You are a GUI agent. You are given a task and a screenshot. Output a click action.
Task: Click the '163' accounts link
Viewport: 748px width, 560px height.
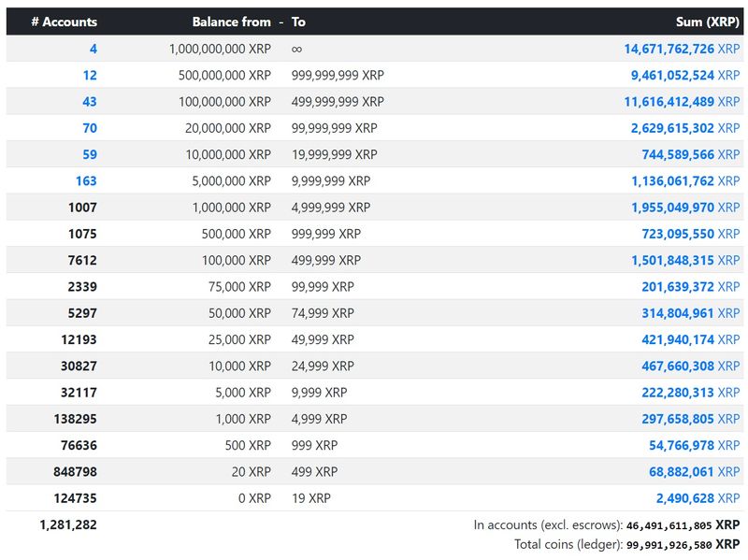tap(86, 181)
